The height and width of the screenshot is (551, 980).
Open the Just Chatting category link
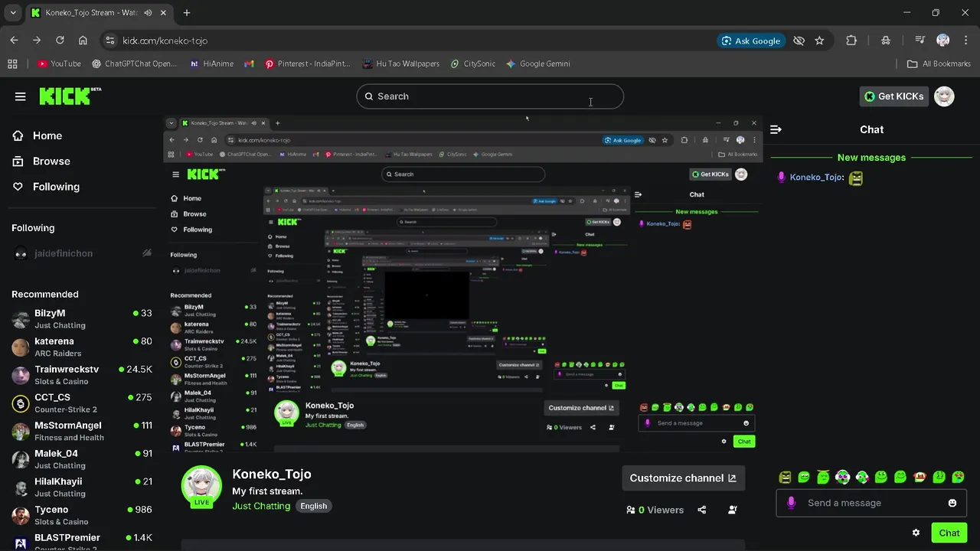click(261, 506)
